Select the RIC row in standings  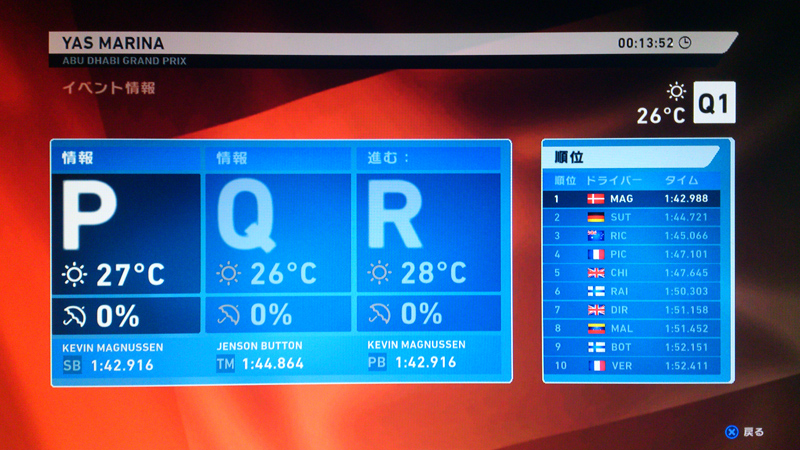tap(632, 236)
